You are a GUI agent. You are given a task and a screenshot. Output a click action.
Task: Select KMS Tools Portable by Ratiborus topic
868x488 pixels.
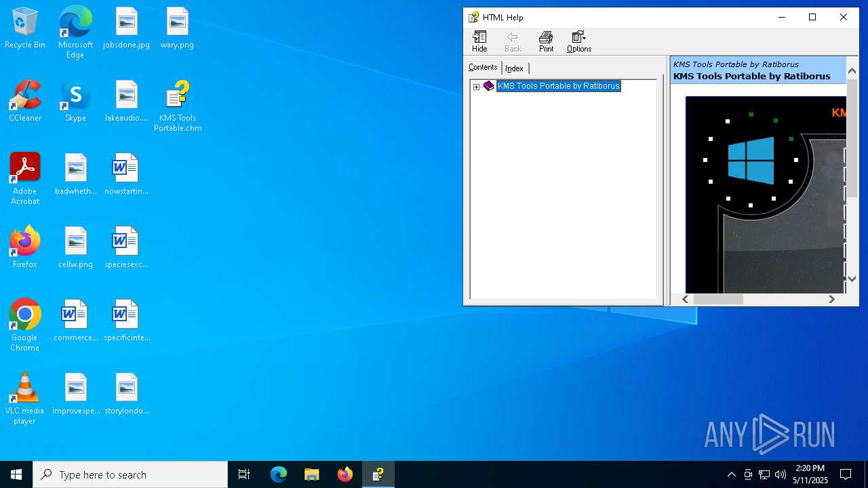[559, 86]
